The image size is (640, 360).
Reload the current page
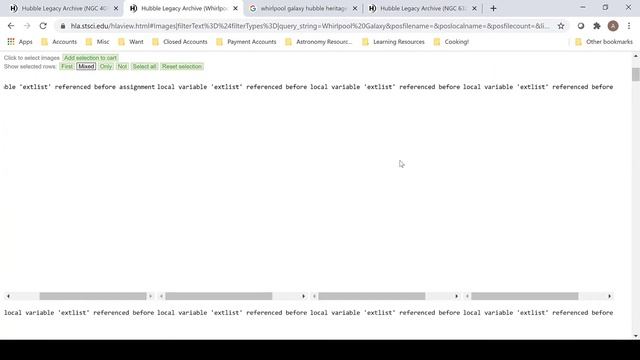coord(43,26)
